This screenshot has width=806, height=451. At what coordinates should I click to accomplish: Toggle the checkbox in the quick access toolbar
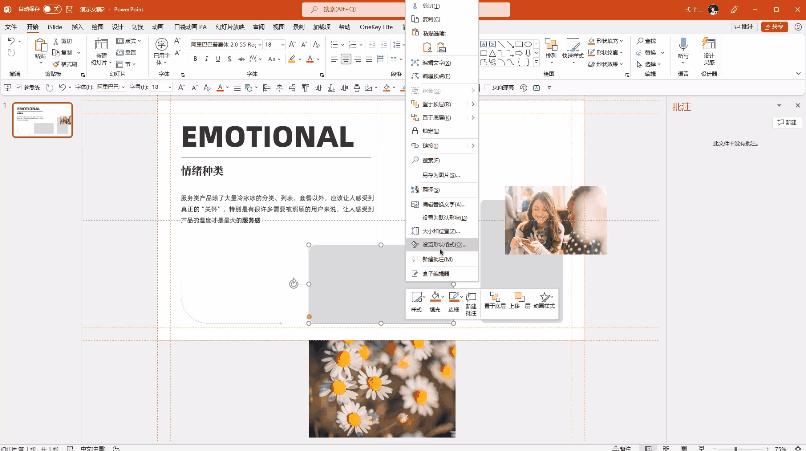(x=488, y=88)
